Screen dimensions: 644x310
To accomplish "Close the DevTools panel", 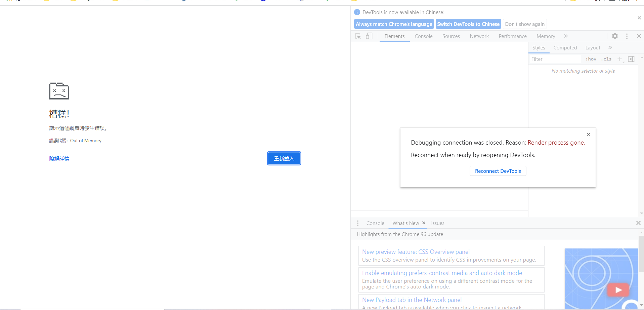I will [x=639, y=36].
